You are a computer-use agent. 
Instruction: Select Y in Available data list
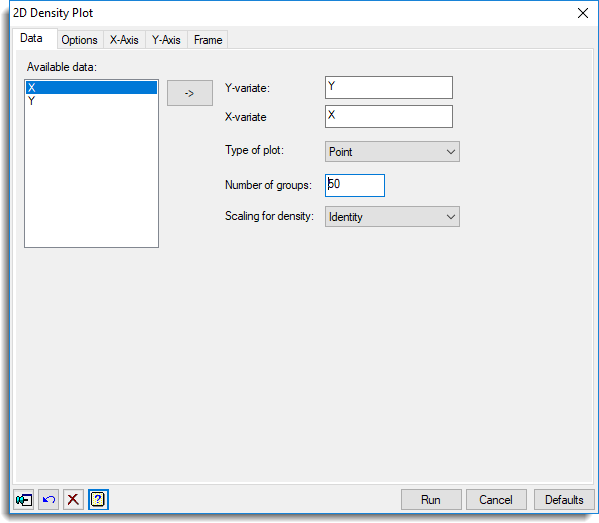coord(91,101)
